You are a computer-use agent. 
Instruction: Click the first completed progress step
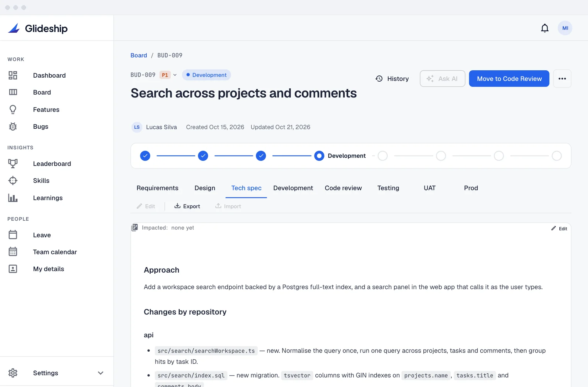point(145,156)
